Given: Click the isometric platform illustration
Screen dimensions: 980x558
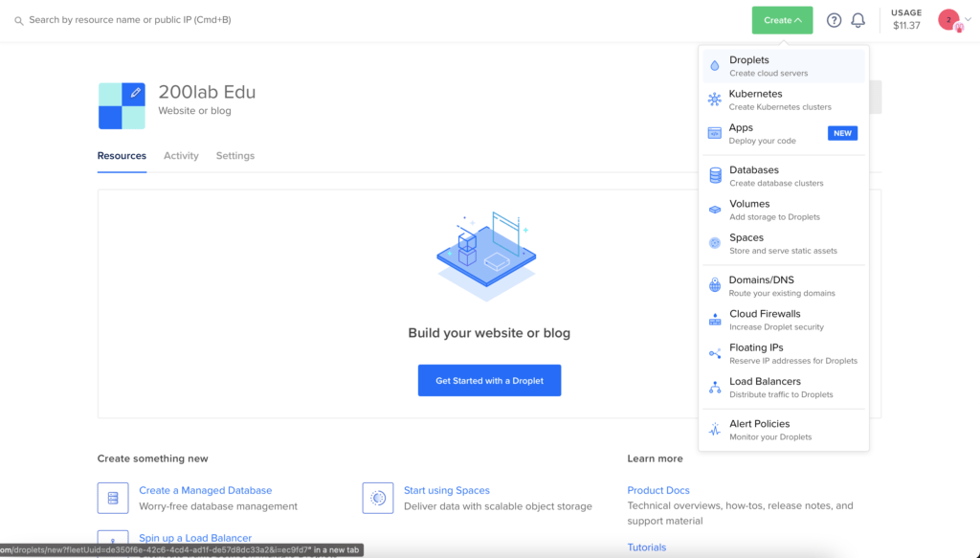Looking at the screenshot, I should 487,257.
